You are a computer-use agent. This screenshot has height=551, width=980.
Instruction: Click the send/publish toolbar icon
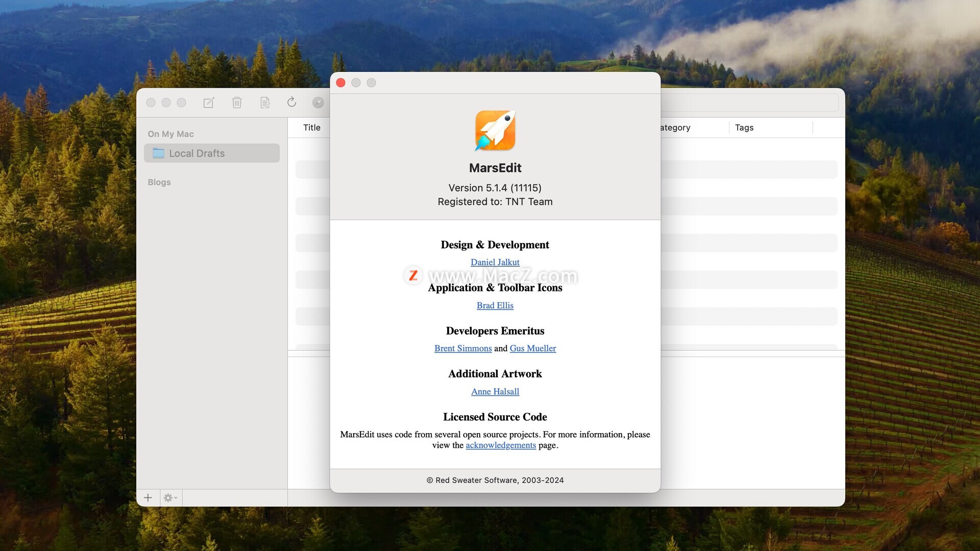coord(318,102)
